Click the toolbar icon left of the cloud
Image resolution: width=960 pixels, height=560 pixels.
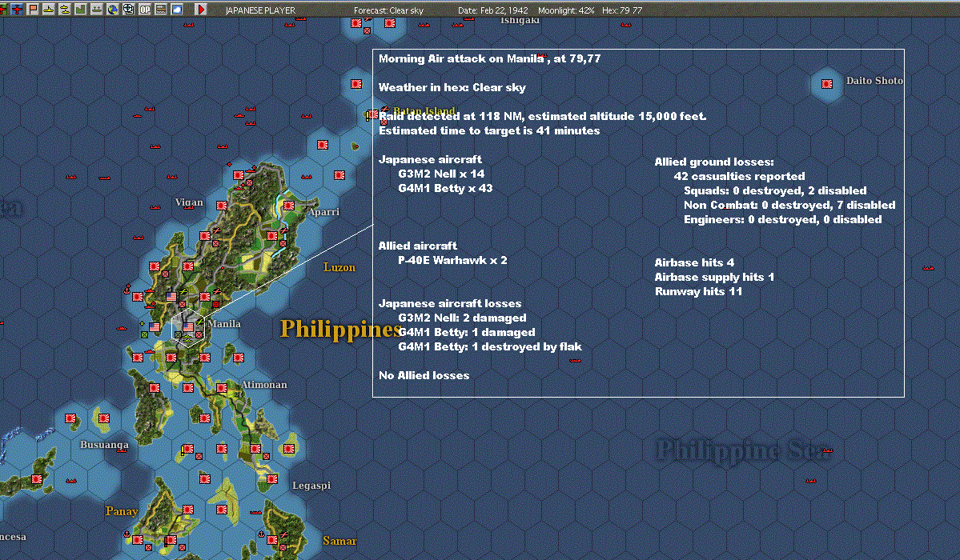coord(161,9)
